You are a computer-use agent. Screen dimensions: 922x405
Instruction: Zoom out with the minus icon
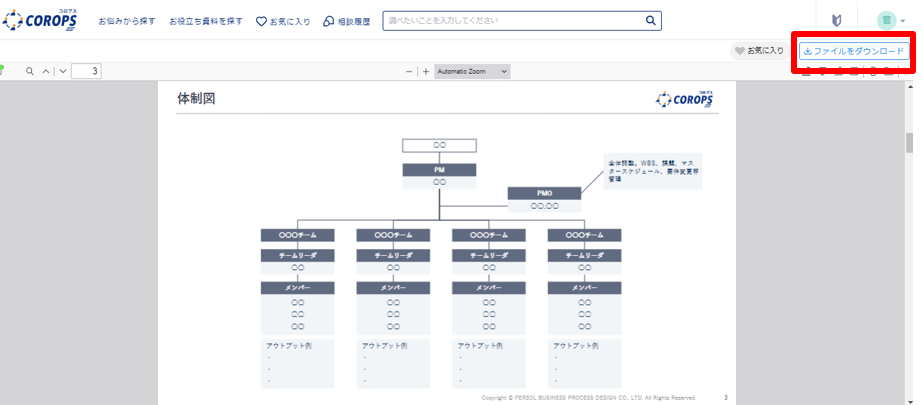pyautogui.click(x=409, y=71)
